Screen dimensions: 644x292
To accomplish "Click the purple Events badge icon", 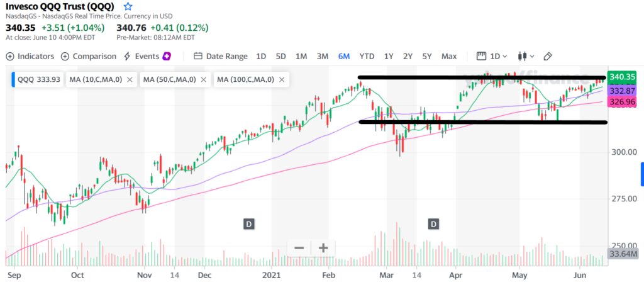I will [167, 57].
